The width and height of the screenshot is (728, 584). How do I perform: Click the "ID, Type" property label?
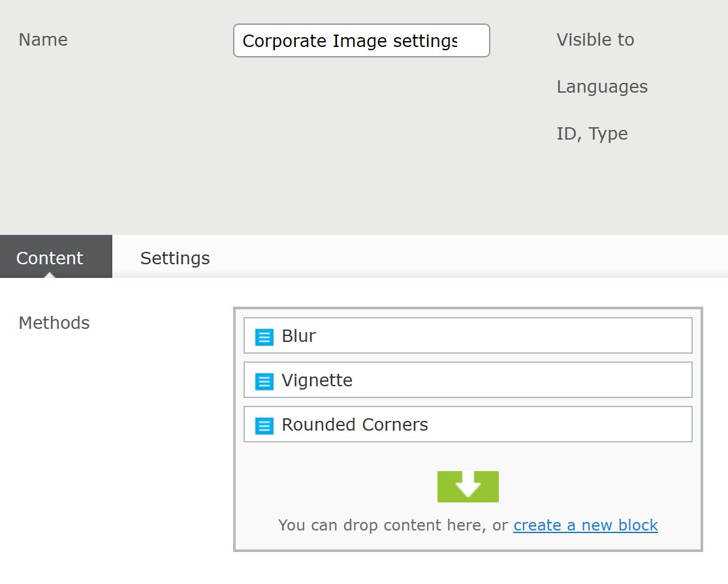[592, 134]
